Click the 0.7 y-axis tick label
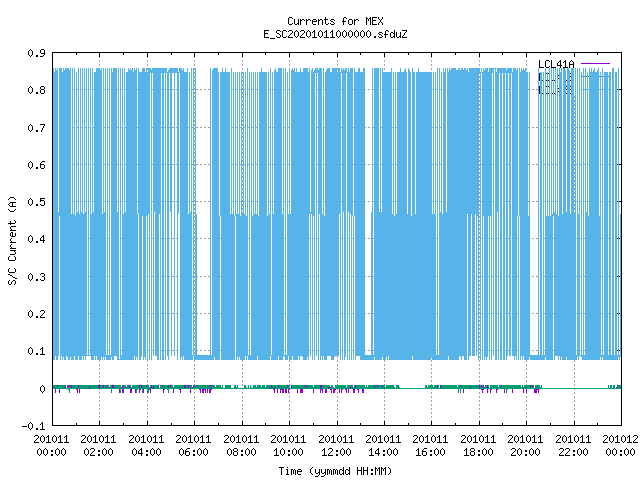 coord(36,128)
